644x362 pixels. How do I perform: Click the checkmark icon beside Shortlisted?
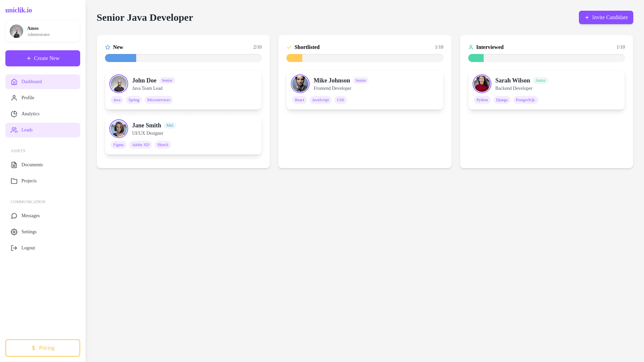coord(289,47)
